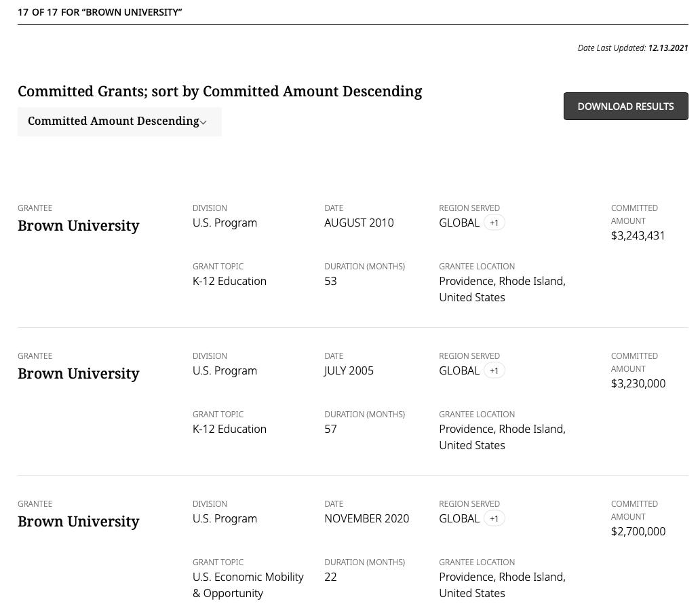Image resolution: width=700 pixels, height=612 pixels.
Task: Click Providence location in August 2010 grant
Action: 502,289
